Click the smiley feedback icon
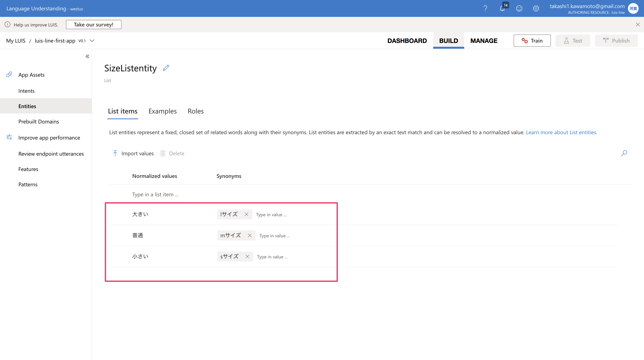The image size is (644, 360). 519,8
